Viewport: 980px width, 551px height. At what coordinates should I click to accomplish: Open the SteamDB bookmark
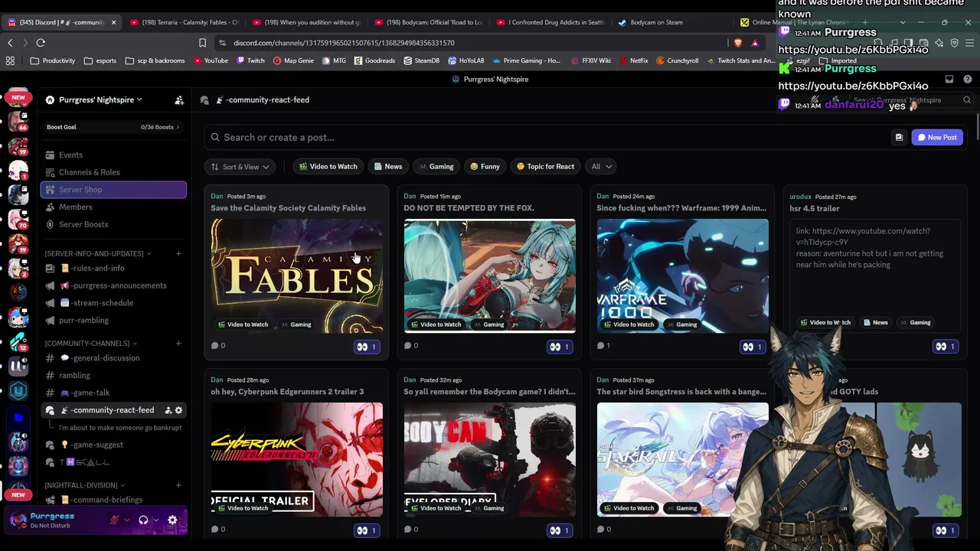tap(422, 60)
